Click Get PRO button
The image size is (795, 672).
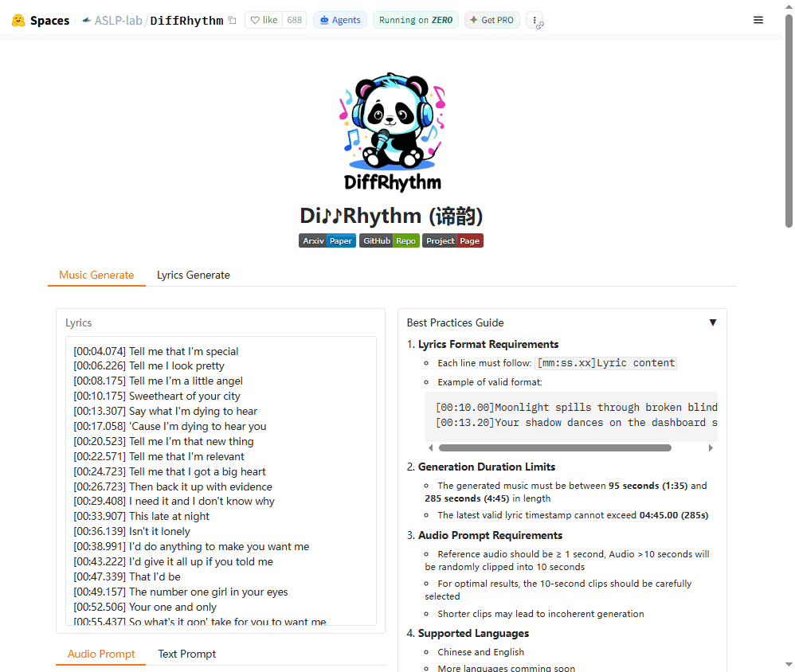(491, 20)
